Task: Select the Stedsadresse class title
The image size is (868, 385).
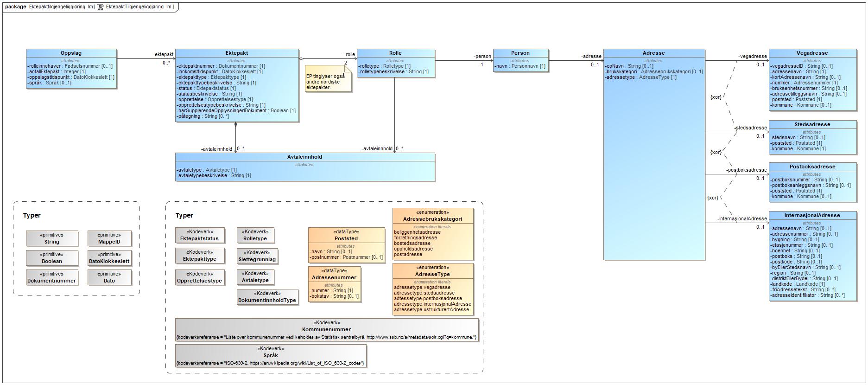Action: pyautogui.click(x=812, y=124)
